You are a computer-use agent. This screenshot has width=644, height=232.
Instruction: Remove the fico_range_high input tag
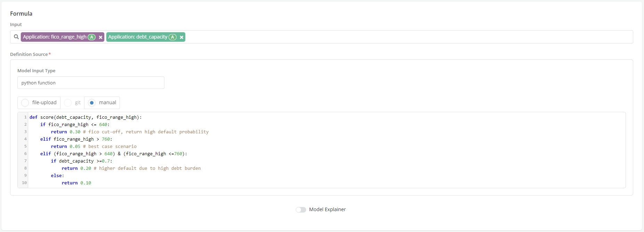[100, 37]
